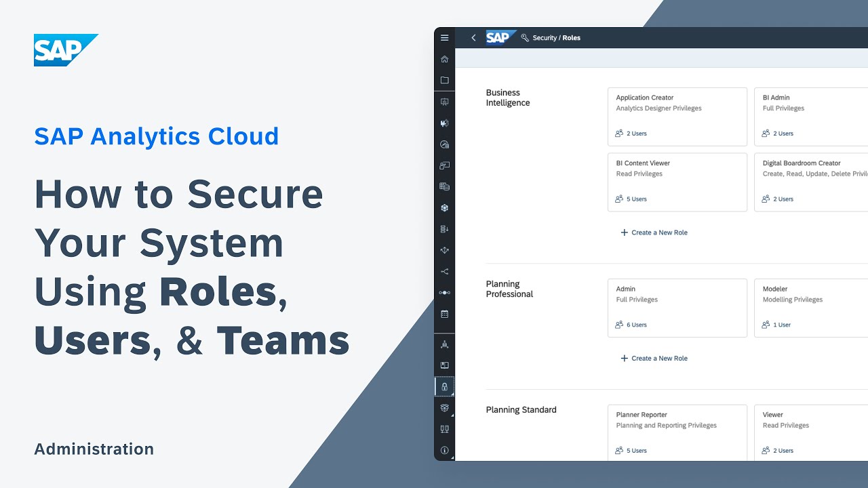Click Modelling Privileges description text
Screen dimensions: 868x488
point(793,300)
